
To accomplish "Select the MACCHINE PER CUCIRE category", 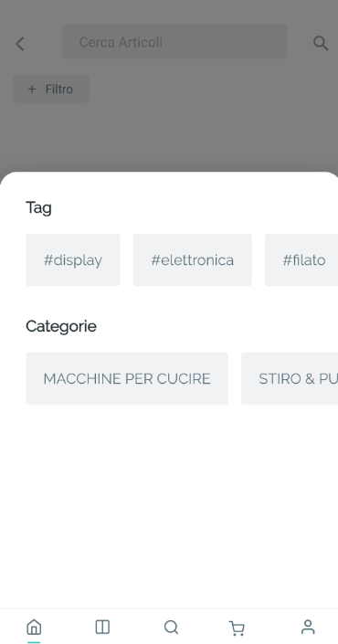I will click(127, 379).
